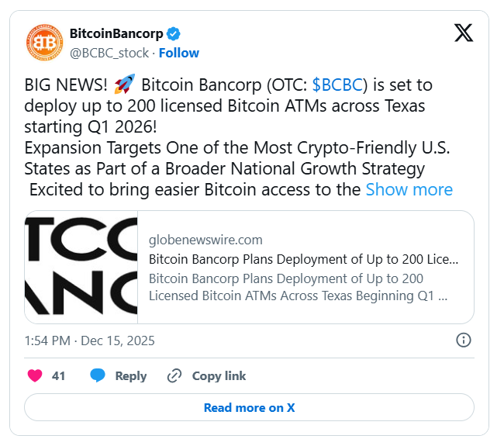Image resolution: width=504 pixels, height=446 pixels.
Task: Click the article description text in card
Action: tap(298, 287)
